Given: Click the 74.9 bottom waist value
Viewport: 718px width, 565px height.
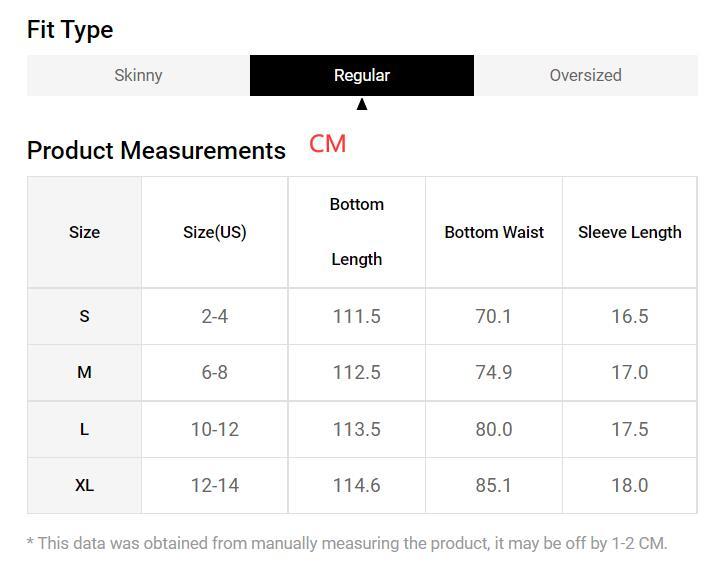Looking at the screenshot, I should tap(494, 372).
